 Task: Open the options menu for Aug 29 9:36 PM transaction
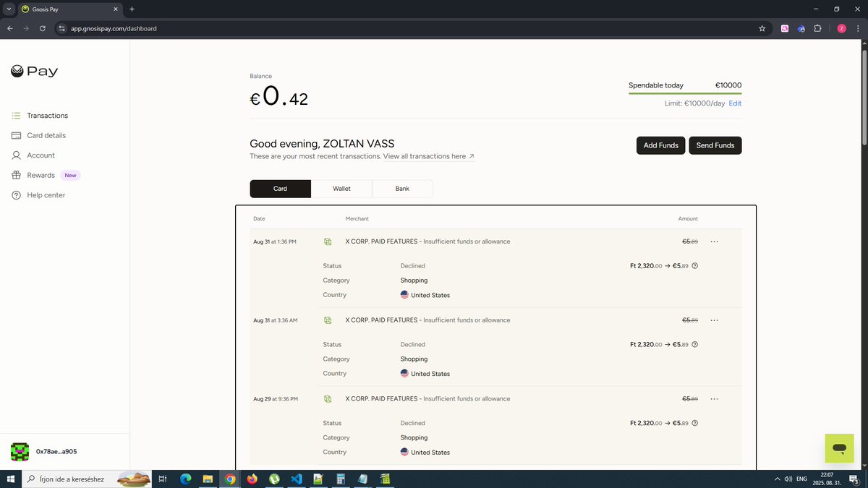(714, 399)
